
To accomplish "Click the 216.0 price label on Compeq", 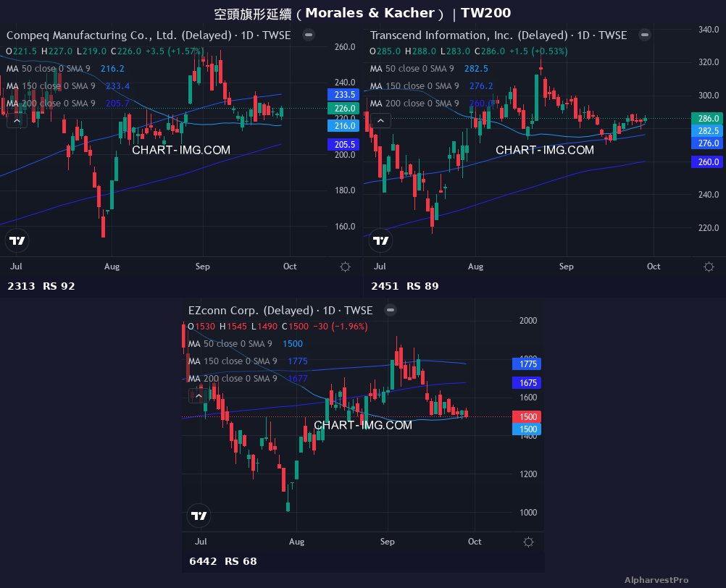I will click(343, 125).
